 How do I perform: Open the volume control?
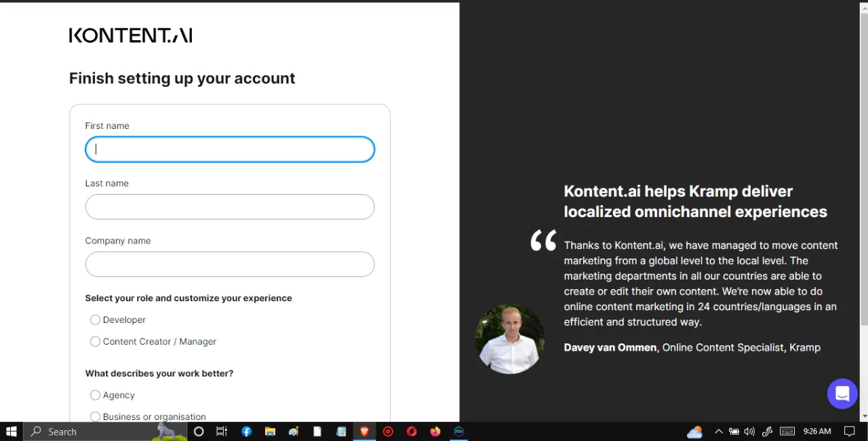tap(749, 432)
